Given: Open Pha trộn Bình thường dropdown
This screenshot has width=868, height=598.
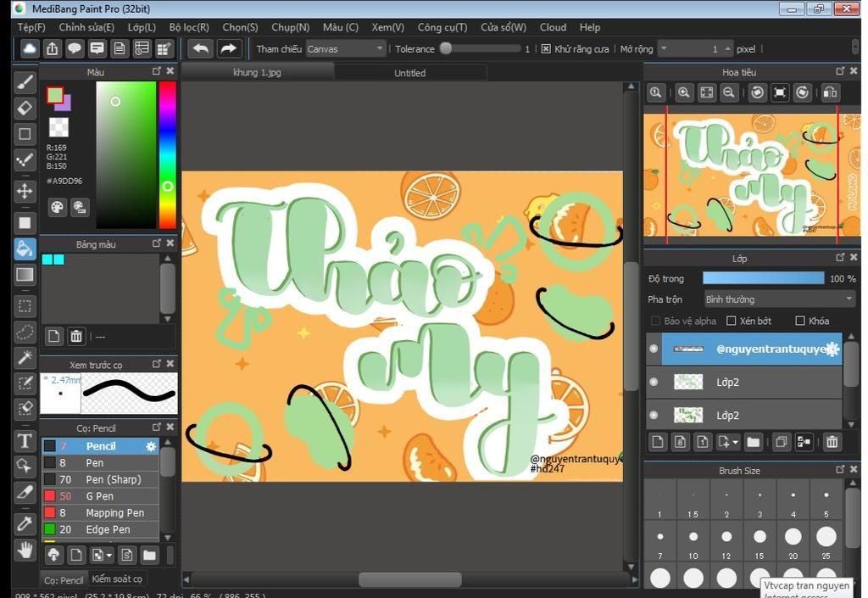Looking at the screenshot, I should (780, 299).
